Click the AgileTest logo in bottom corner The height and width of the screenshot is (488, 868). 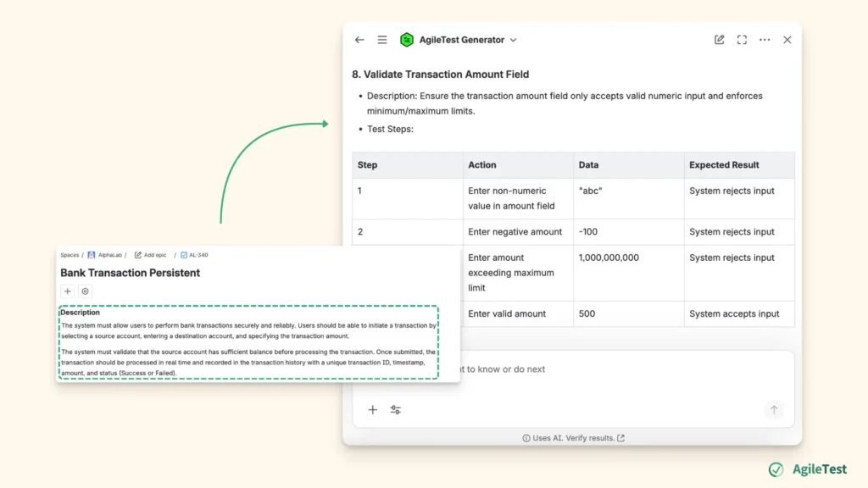tap(808, 469)
